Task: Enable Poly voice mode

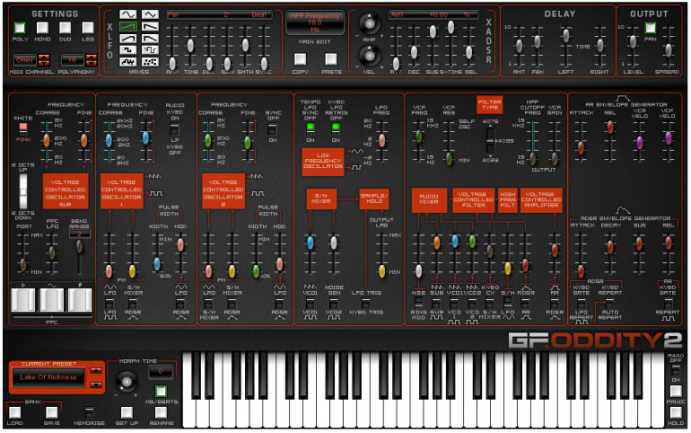Action: [x=20, y=28]
